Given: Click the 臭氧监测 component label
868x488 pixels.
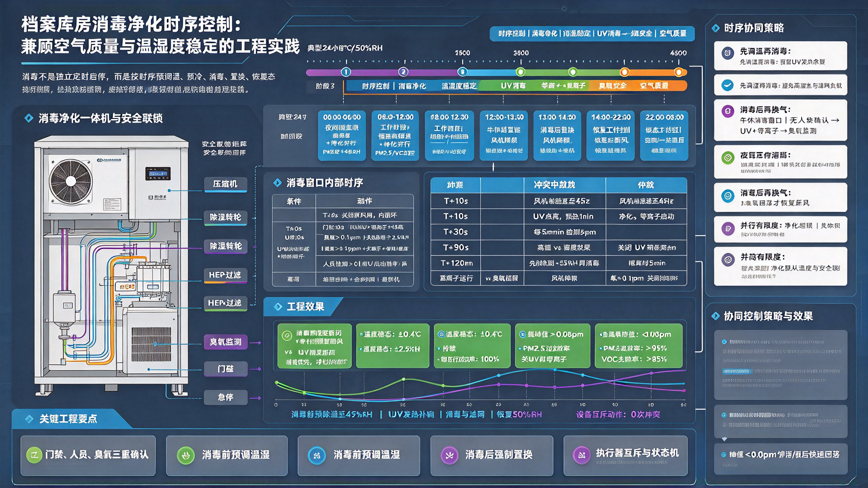Looking at the screenshot, I should tap(226, 342).
